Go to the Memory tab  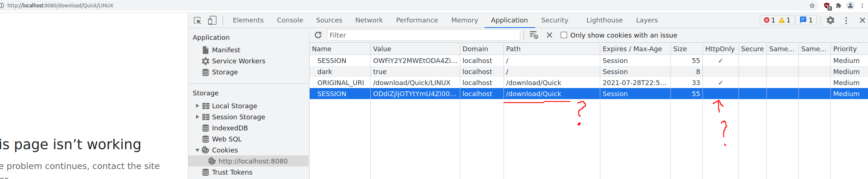(x=465, y=20)
